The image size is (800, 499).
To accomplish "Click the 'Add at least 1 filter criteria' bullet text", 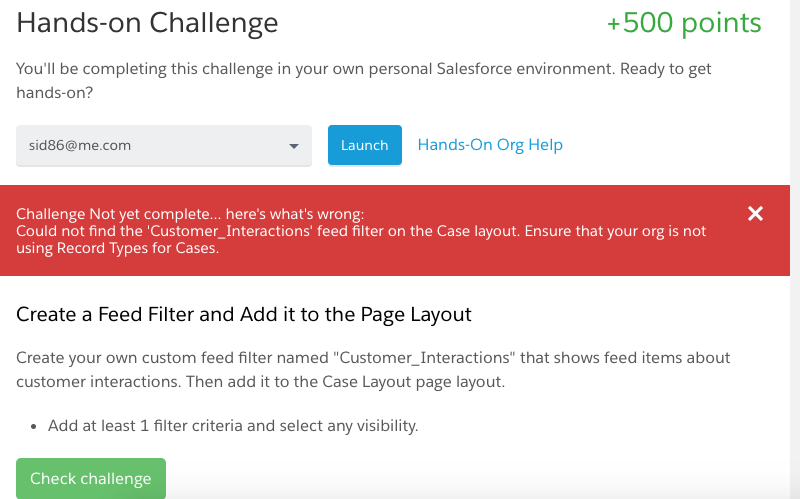I will pos(232,426).
